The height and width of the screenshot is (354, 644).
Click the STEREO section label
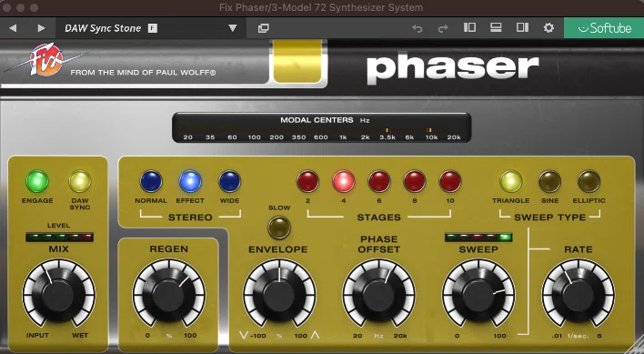pyautogui.click(x=190, y=217)
